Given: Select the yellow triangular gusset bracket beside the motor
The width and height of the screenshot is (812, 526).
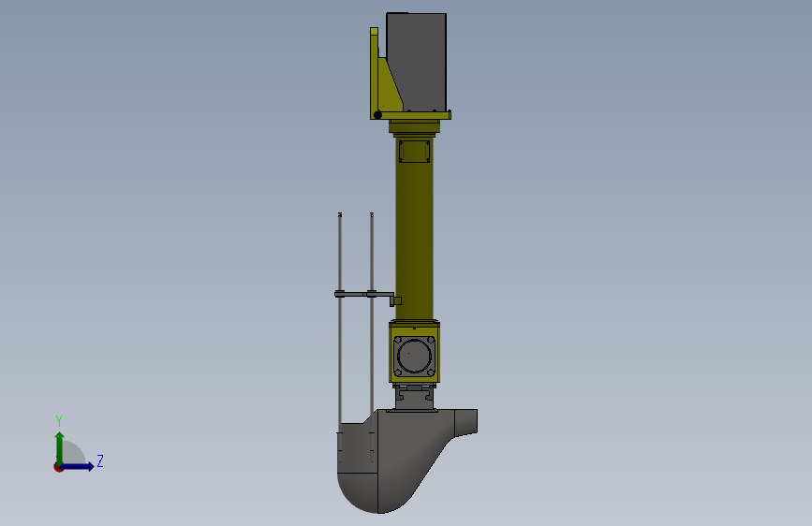Looking at the screenshot, I should tap(390, 85).
